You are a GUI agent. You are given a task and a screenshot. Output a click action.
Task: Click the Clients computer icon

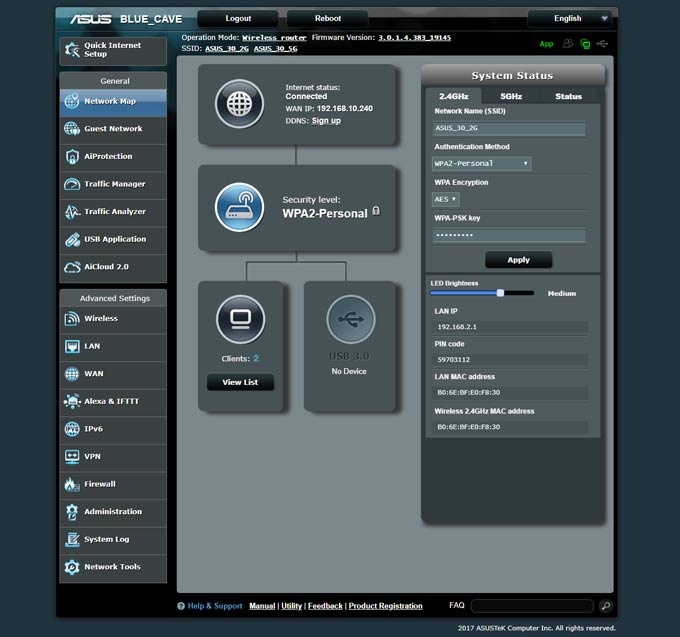click(x=240, y=320)
